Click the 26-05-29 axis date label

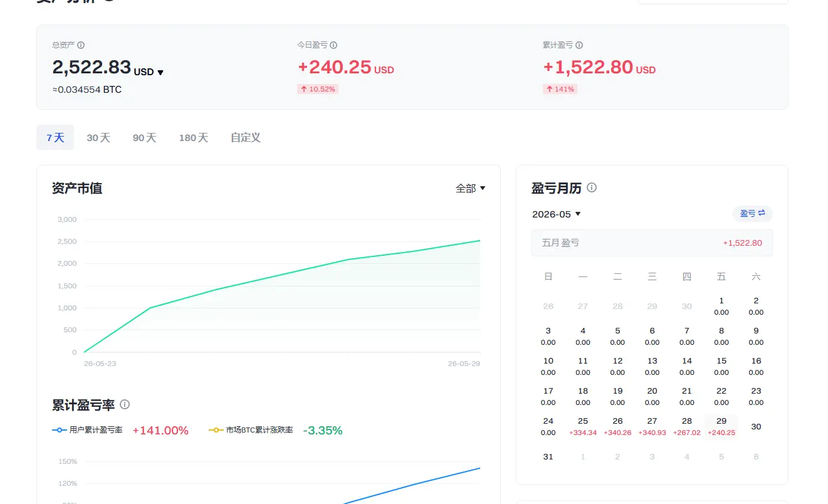[x=464, y=364]
